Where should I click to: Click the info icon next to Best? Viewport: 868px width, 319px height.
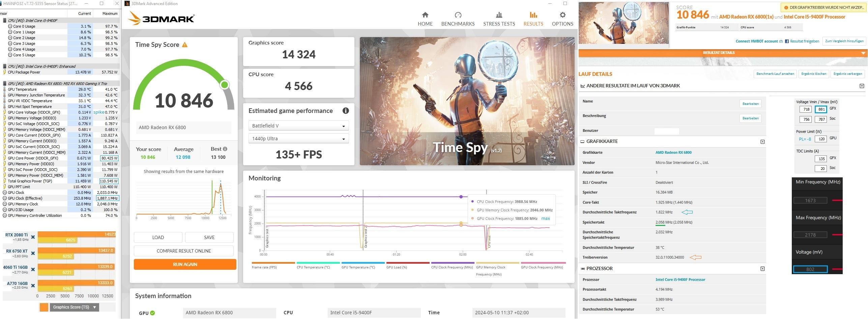pyautogui.click(x=225, y=149)
